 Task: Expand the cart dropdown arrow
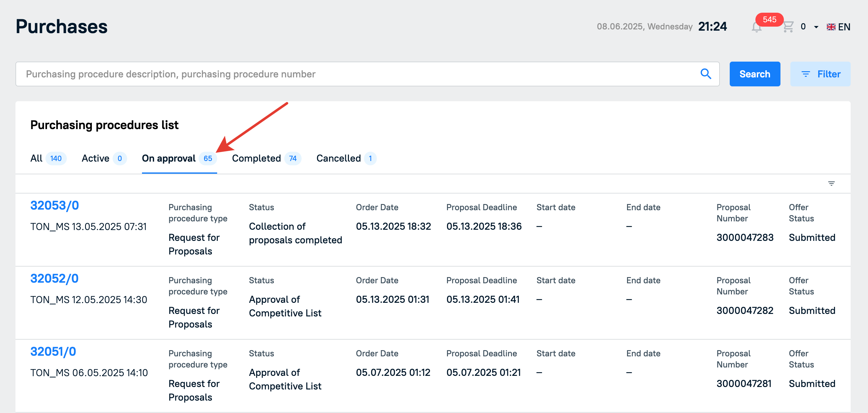(816, 27)
